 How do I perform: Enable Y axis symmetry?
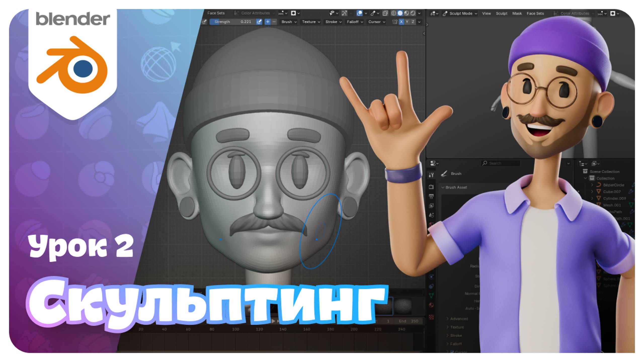[x=407, y=22]
